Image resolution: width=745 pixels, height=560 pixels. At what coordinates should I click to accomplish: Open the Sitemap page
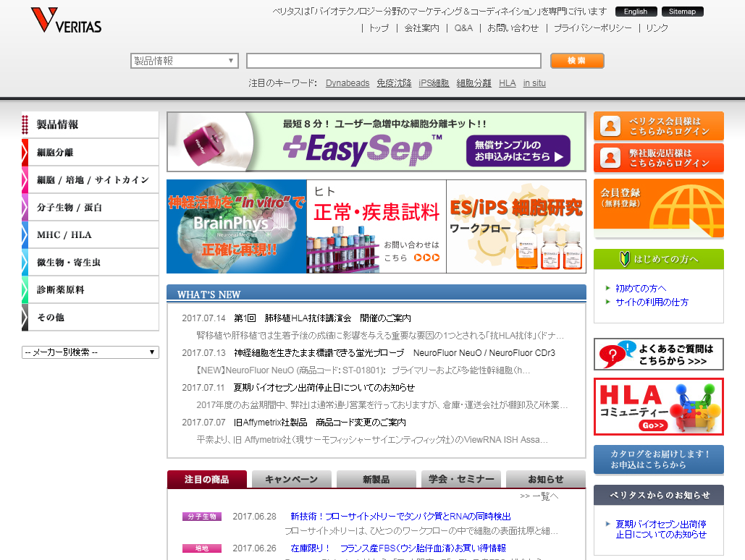682,12
